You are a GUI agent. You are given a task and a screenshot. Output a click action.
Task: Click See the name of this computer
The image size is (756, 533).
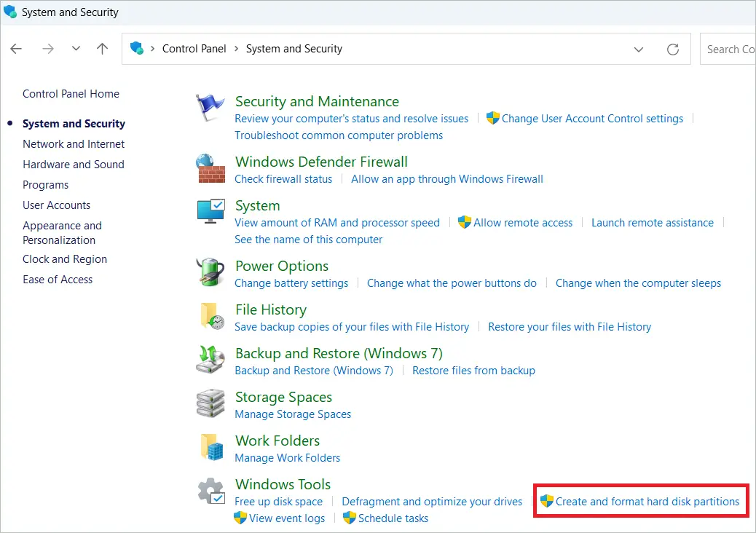point(308,240)
